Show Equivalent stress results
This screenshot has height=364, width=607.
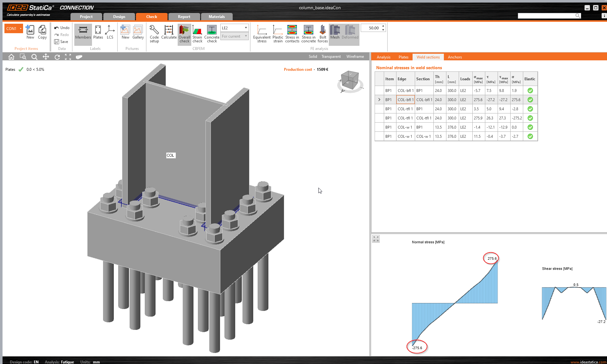click(262, 30)
